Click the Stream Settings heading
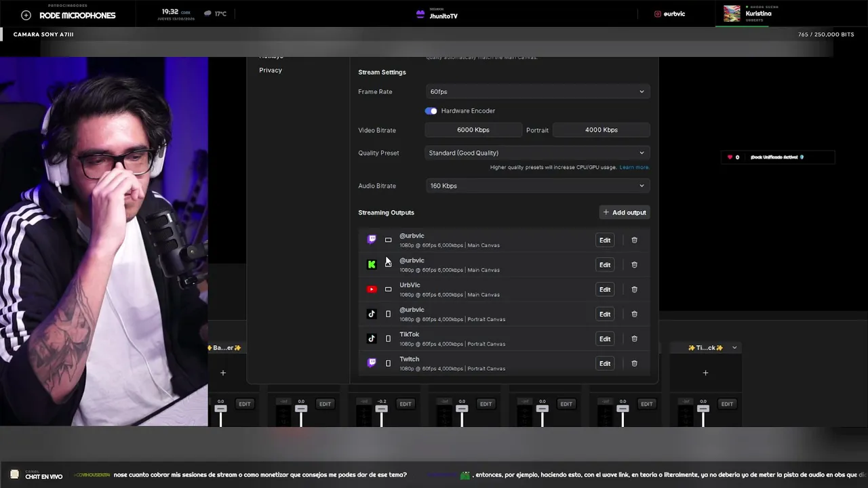This screenshot has height=488, width=868. (x=382, y=73)
